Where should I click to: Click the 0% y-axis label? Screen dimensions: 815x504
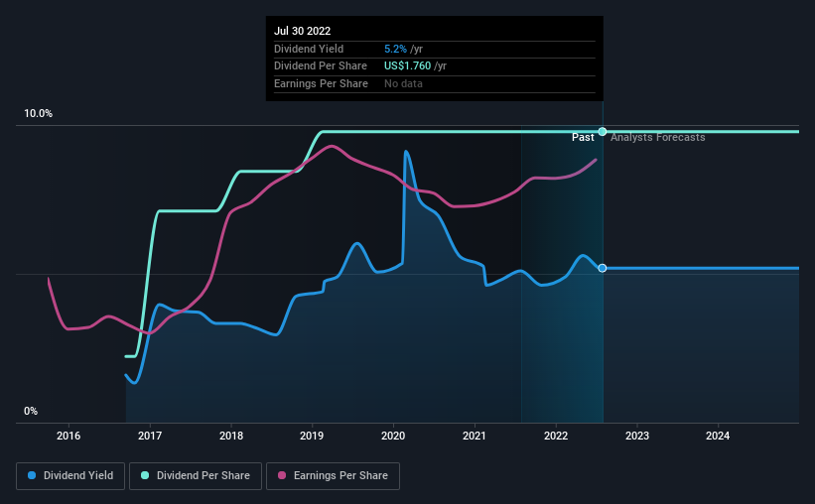pyautogui.click(x=31, y=411)
